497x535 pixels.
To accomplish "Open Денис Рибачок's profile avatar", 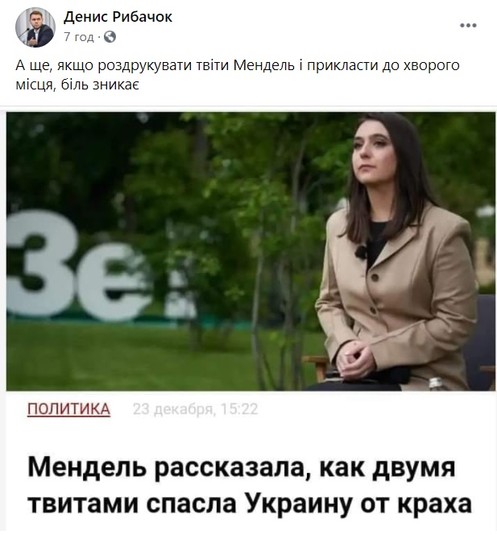I will tap(35, 27).
